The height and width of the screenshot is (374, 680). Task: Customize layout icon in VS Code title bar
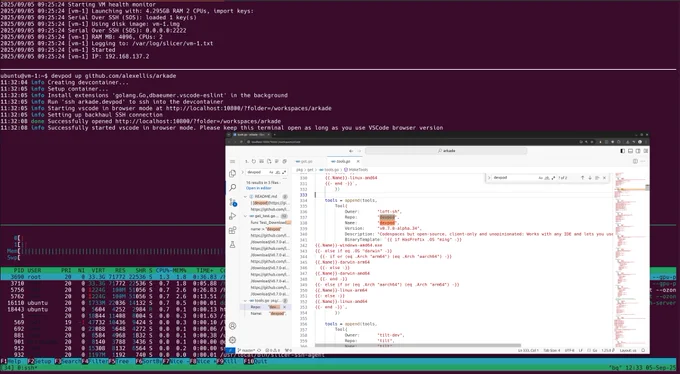(645, 151)
